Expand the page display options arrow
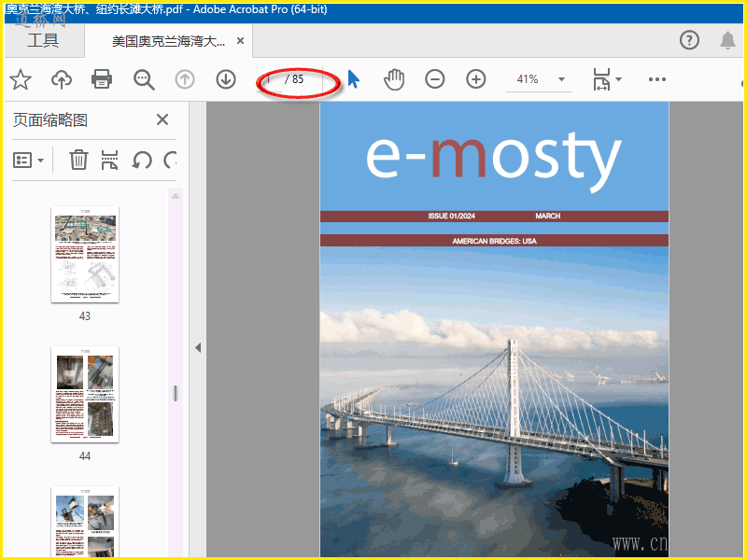This screenshot has height=560, width=747. point(618,79)
